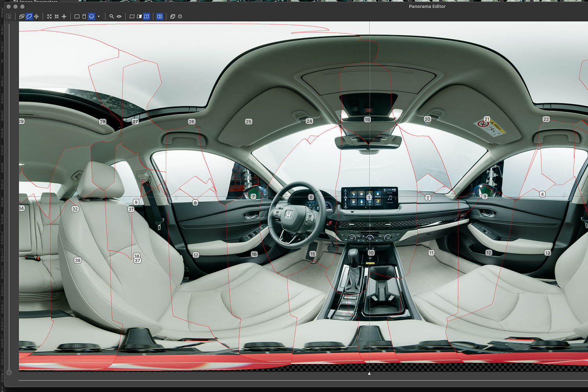Click the curved outline display icon
Viewport: 588px width, 392px height.
(x=132, y=16)
